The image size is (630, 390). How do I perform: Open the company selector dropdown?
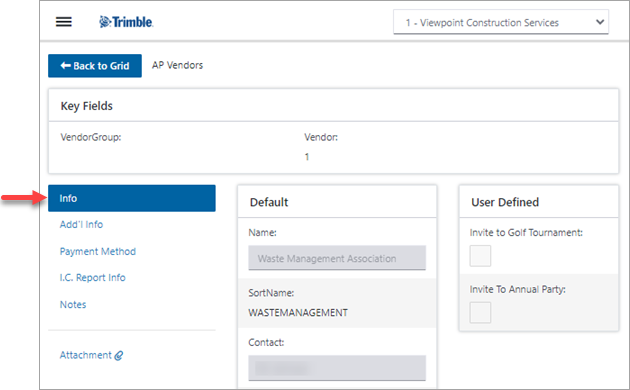tap(501, 22)
